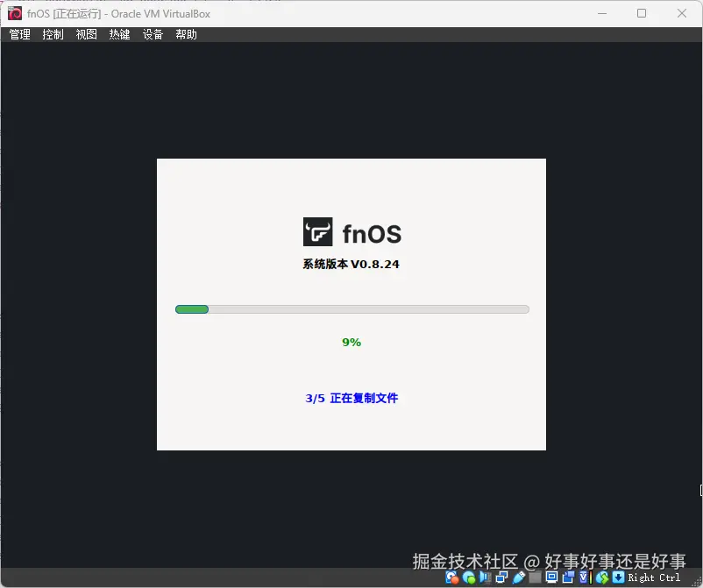The image size is (703, 588).
Task: Close the fnOS VirtualBox window
Action: click(682, 13)
